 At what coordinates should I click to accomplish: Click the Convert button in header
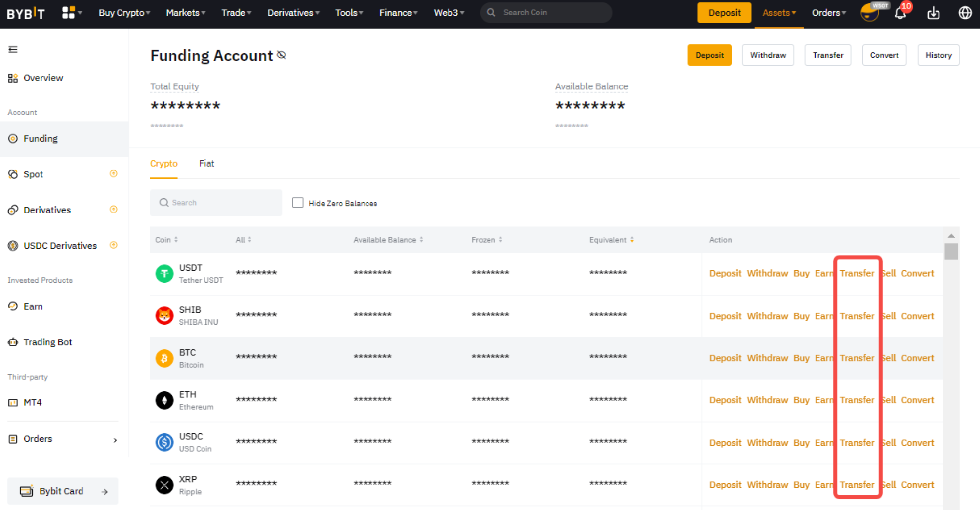[x=884, y=55]
